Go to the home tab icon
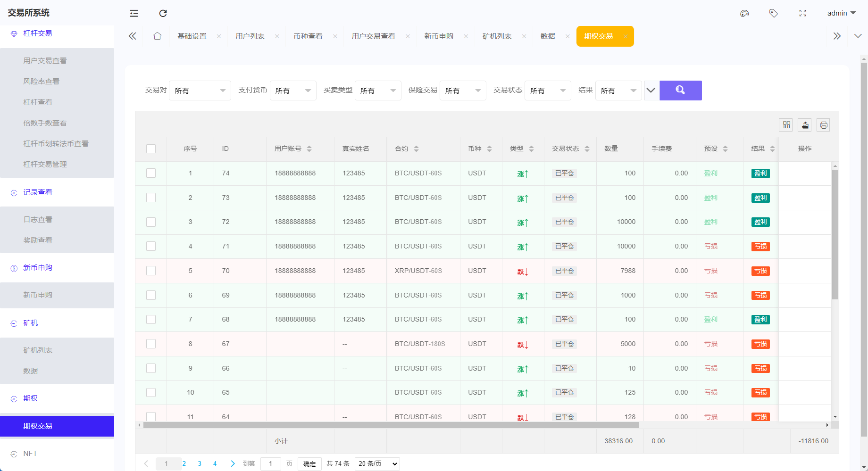Image resolution: width=868 pixels, height=471 pixels. [x=157, y=36]
